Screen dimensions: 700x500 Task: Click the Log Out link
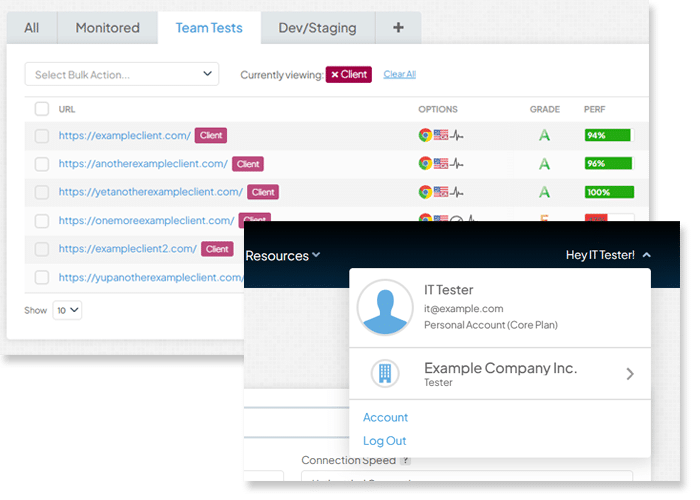click(384, 441)
